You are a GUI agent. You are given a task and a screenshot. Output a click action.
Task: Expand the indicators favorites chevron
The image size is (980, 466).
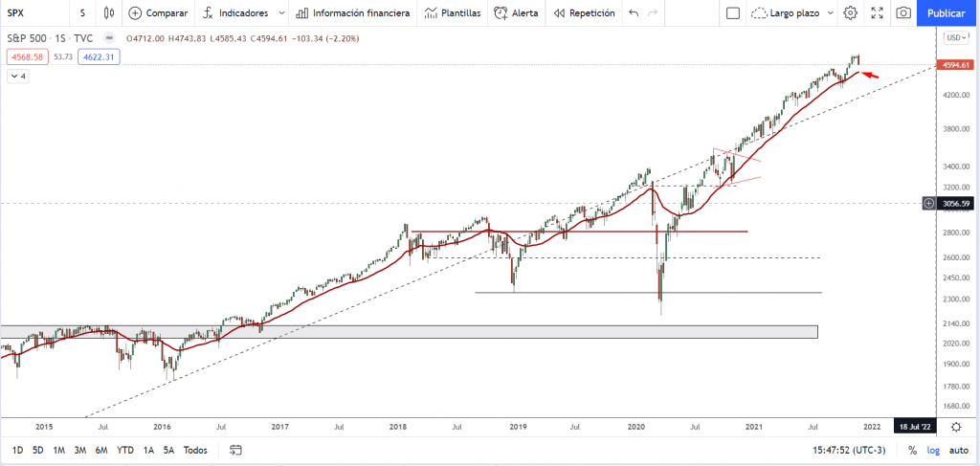pyautogui.click(x=281, y=12)
